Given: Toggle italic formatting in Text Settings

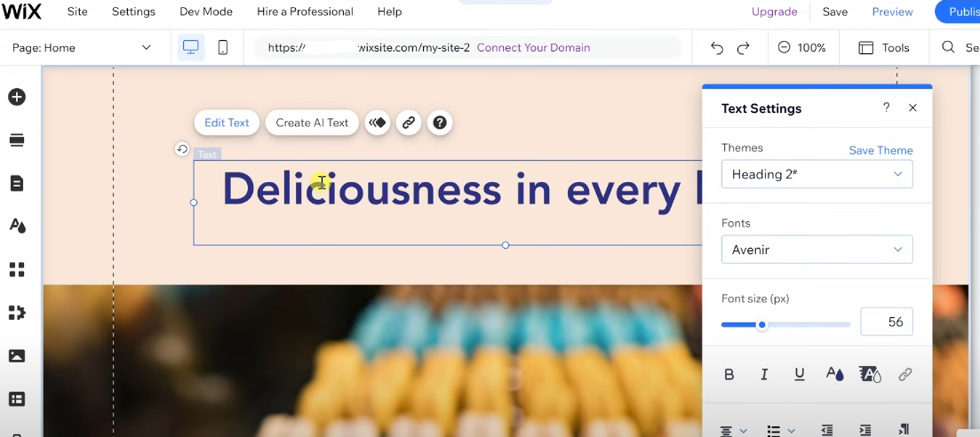Looking at the screenshot, I should 764,375.
